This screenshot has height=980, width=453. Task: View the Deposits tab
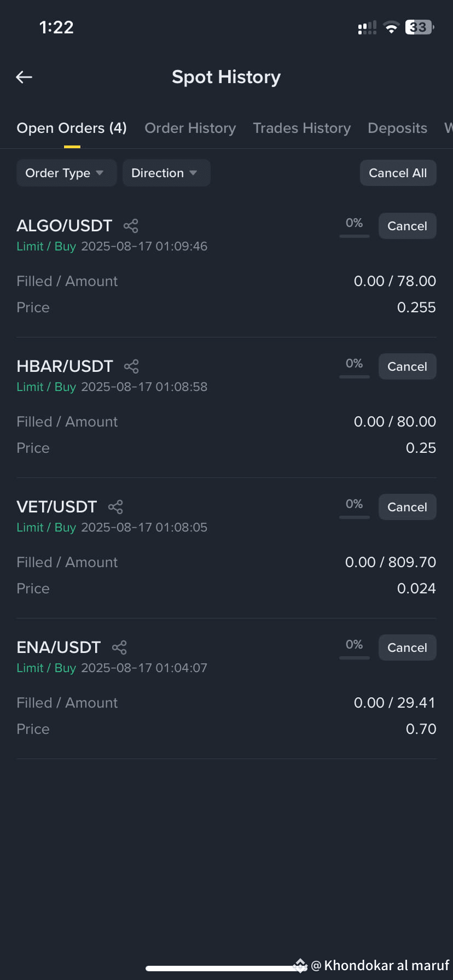[397, 128]
